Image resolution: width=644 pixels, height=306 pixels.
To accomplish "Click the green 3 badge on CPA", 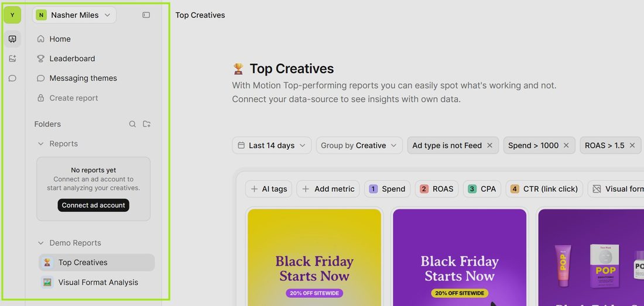I will pos(472,189).
